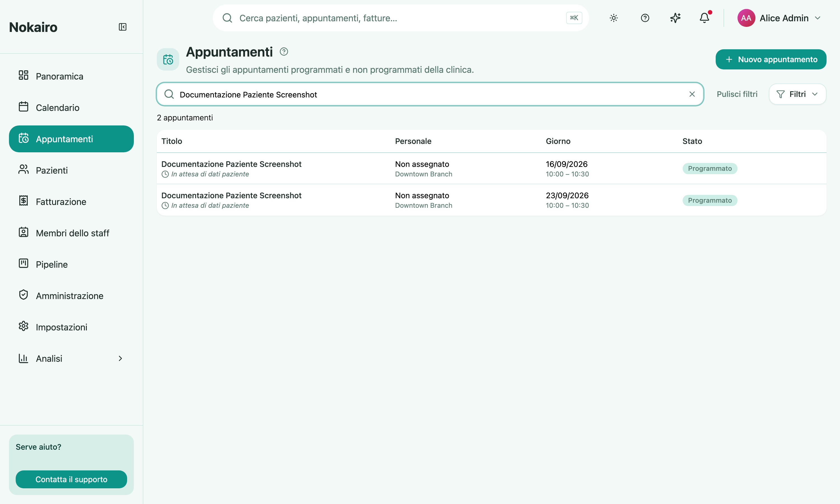Open Panoramica in the sidebar
Screen dimensions: 840x504
click(x=71, y=76)
